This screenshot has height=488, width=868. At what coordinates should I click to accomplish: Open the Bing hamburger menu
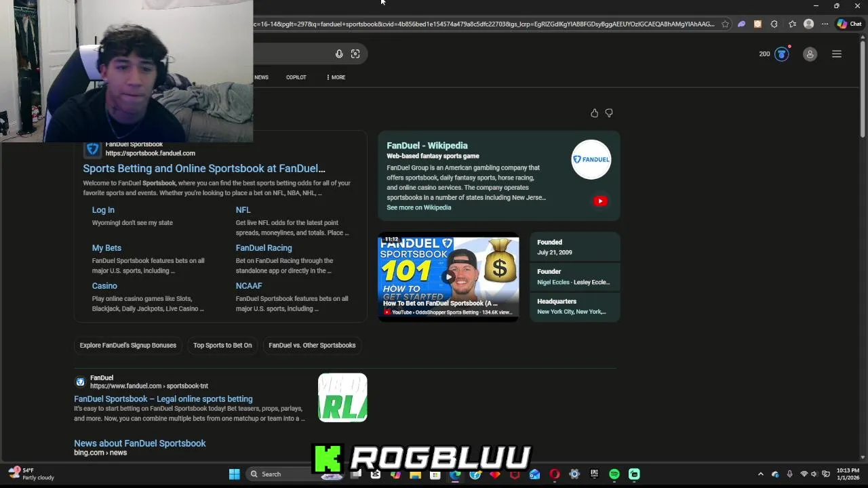coord(837,54)
